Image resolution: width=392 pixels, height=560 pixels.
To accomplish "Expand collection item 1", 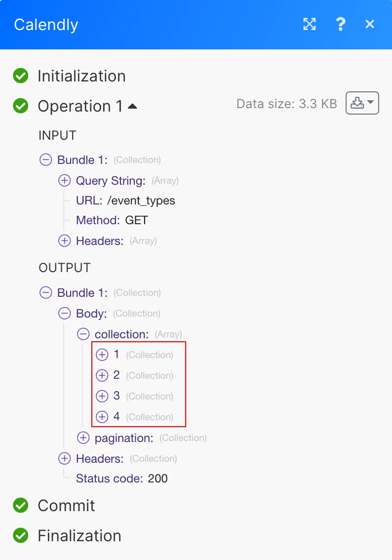I will tap(102, 355).
